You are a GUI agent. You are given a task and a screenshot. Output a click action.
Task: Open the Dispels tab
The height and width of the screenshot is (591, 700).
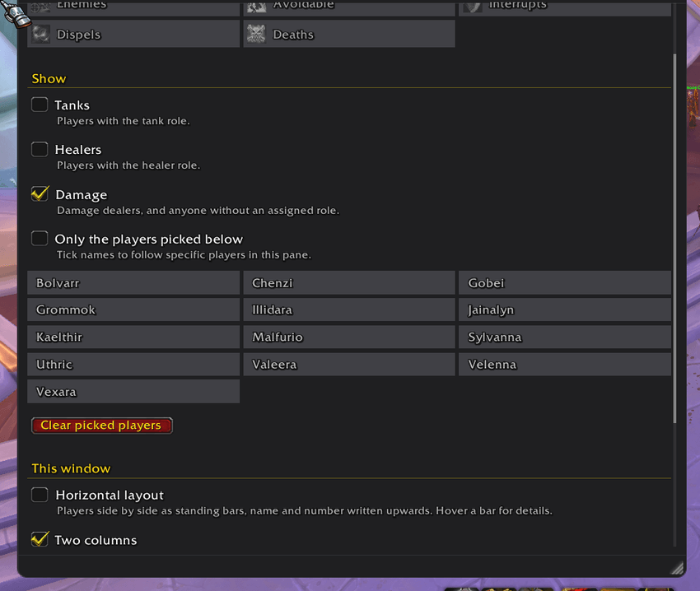coord(133,34)
